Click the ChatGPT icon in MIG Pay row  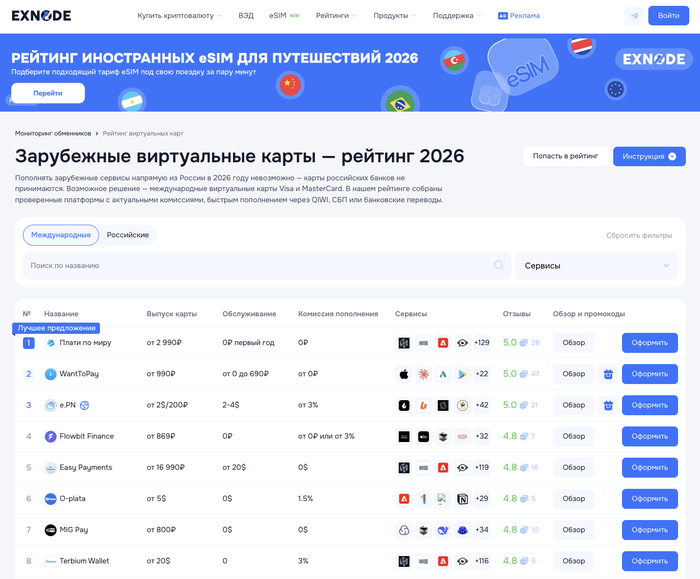[x=404, y=530]
